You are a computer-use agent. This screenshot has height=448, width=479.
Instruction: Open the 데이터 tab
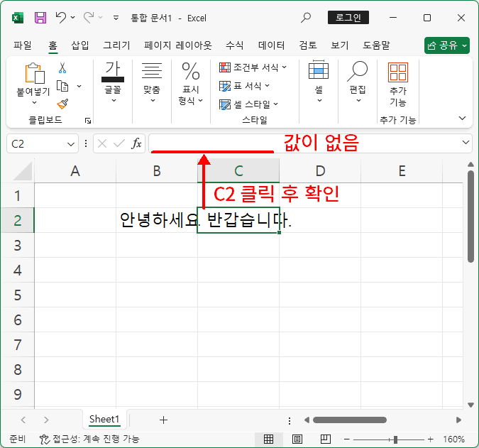pyautogui.click(x=271, y=45)
